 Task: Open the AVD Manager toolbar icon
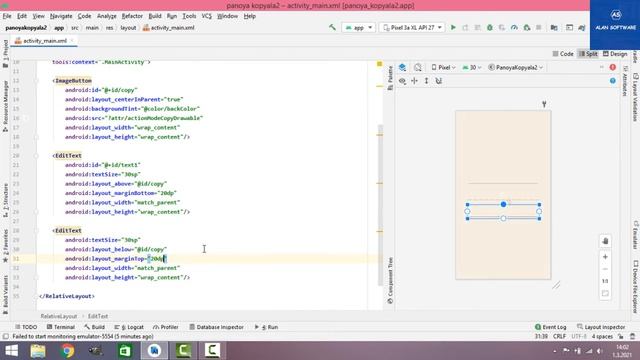pos(569,27)
